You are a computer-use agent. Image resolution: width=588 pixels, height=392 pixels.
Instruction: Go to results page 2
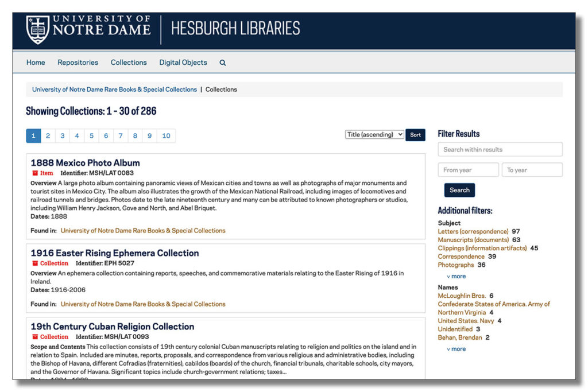tap(48, 135)
